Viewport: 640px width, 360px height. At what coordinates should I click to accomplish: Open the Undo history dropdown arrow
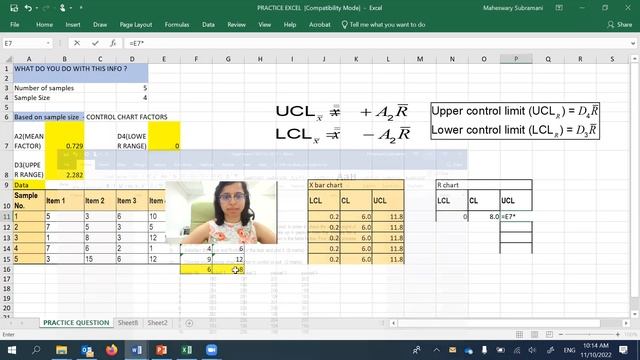[37, 8]
